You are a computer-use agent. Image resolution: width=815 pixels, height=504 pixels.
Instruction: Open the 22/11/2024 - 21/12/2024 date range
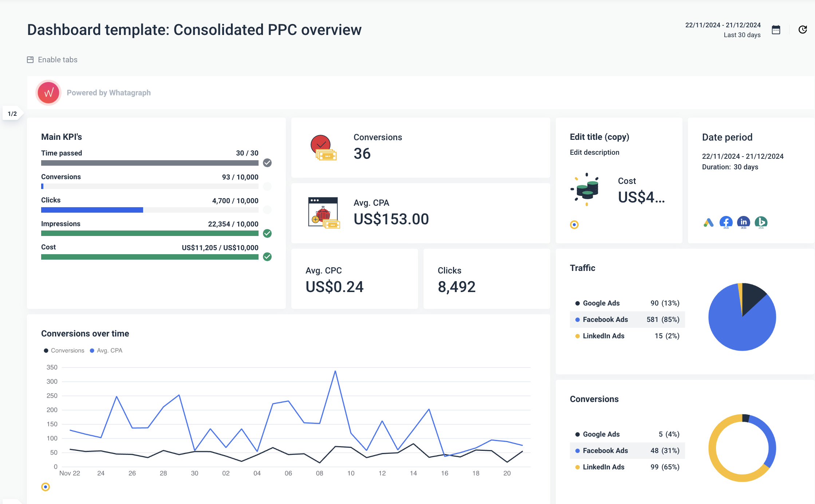[723, 25]
